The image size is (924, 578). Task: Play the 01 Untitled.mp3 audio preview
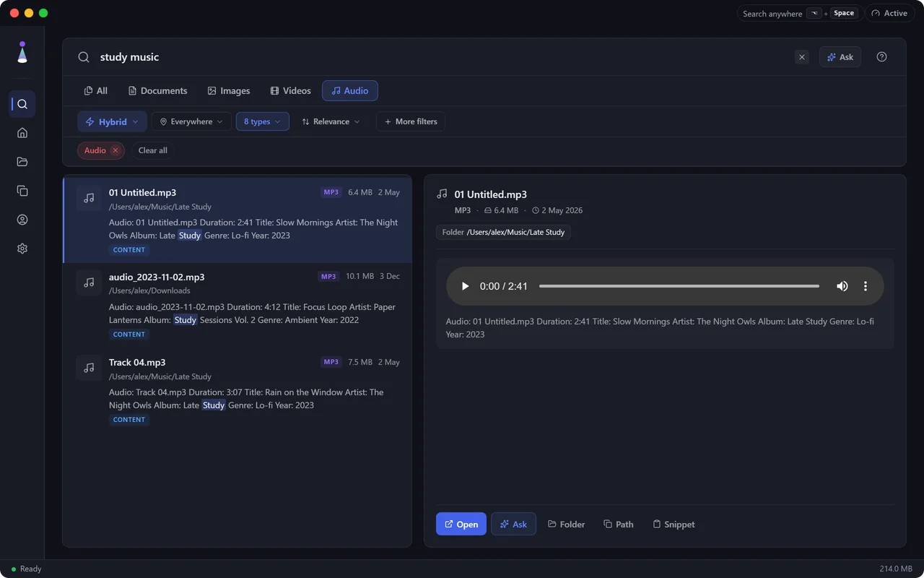point(465,286)
